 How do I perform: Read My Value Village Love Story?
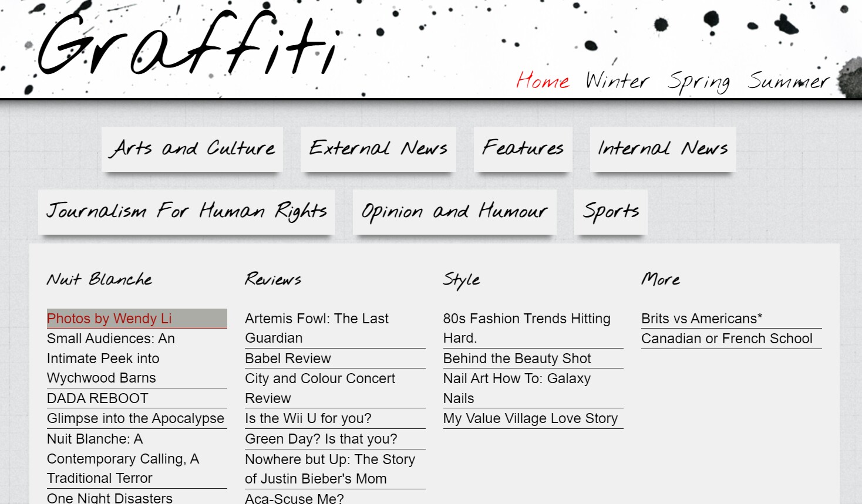point(530,418)
